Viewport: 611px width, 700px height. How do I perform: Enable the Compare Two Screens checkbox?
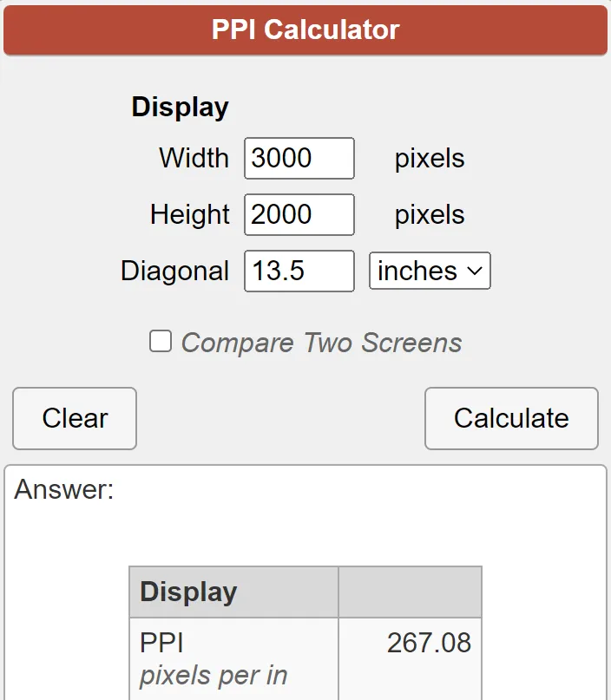click(x=161, y=342)
